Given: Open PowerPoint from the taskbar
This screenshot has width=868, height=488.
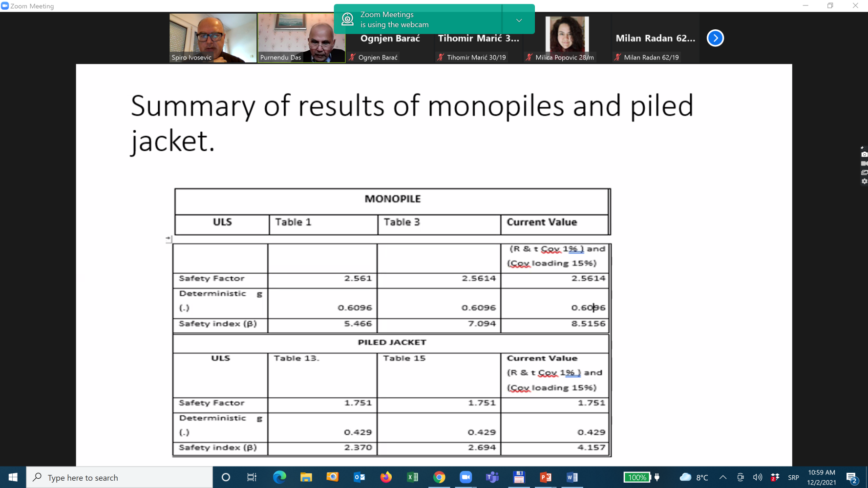Looking at the screenshot, I should pos(545,477).
